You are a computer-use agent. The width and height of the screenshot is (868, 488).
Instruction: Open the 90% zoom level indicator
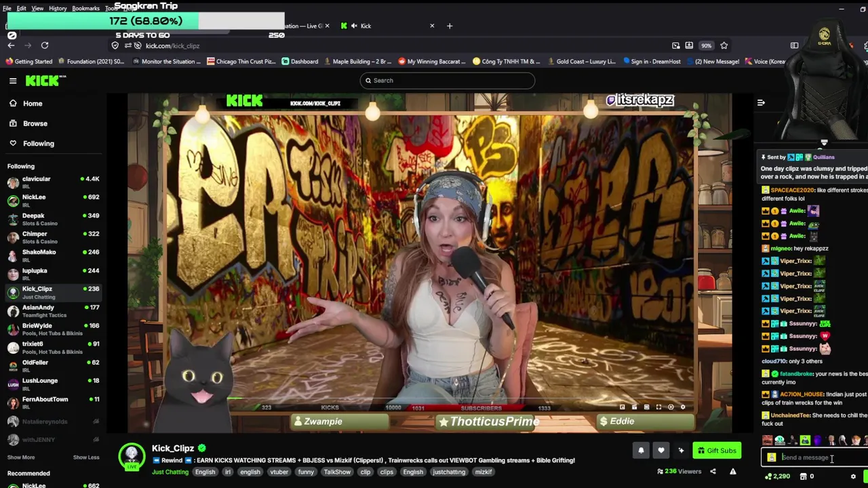point(707,45)
